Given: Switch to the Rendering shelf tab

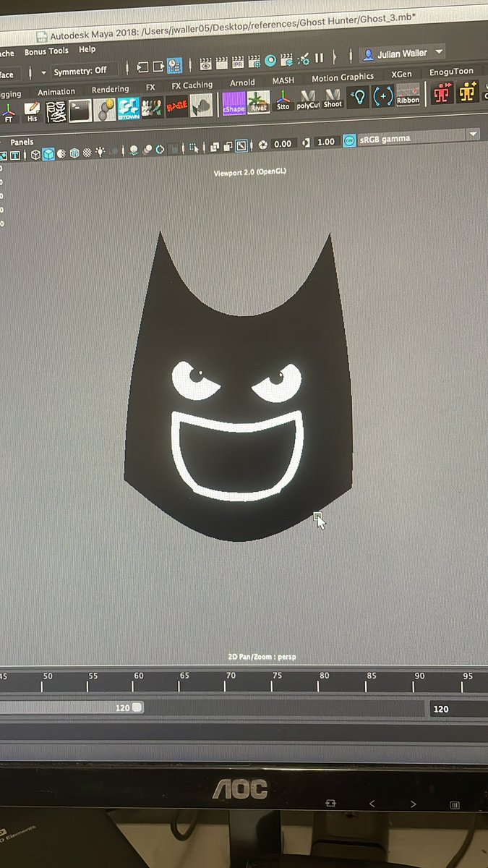Looking at the screenshot, I should pyautogui.click(x=110, y=90).
